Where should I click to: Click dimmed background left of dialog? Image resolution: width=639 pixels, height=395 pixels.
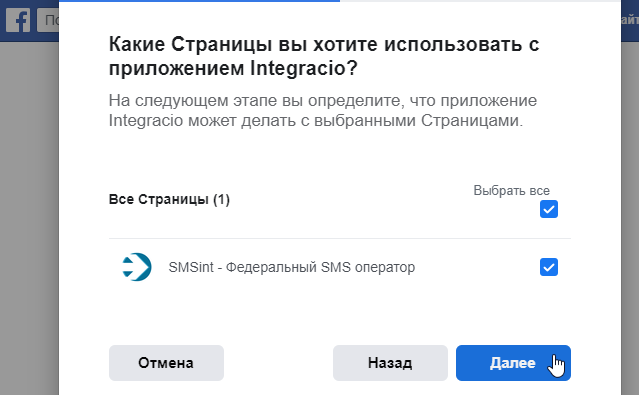pyautogui.click(x=29, y=216)
